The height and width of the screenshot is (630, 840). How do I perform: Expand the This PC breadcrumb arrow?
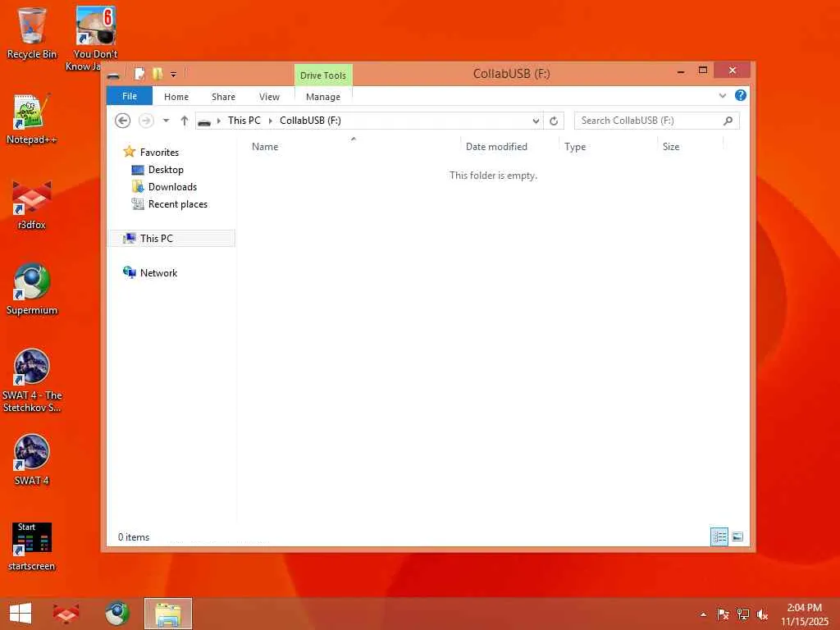[x=270, y=121]
